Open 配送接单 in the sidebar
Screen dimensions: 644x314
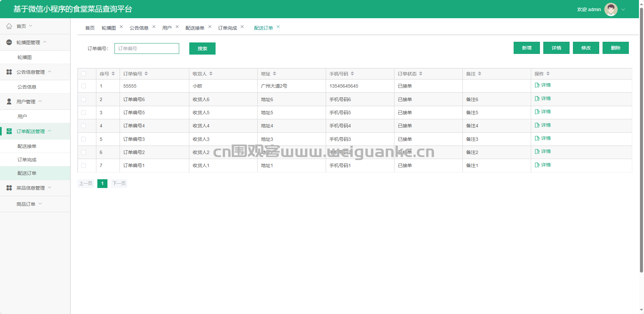27,146
